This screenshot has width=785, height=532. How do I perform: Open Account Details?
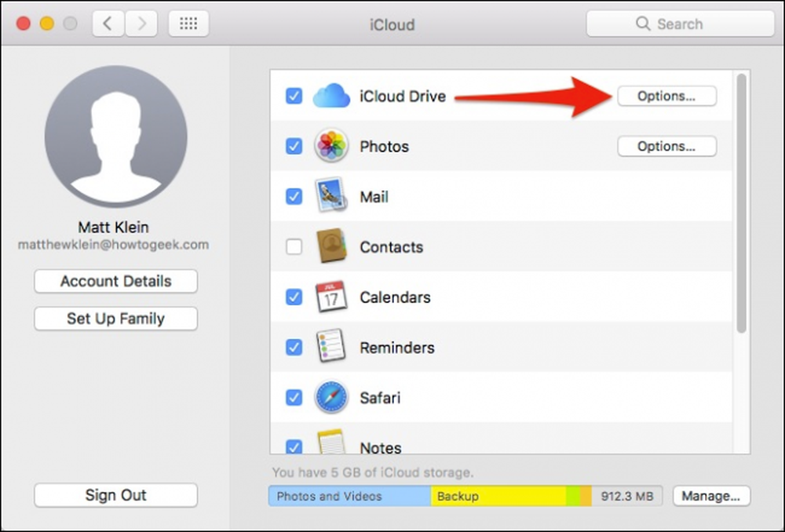[115, 281]
